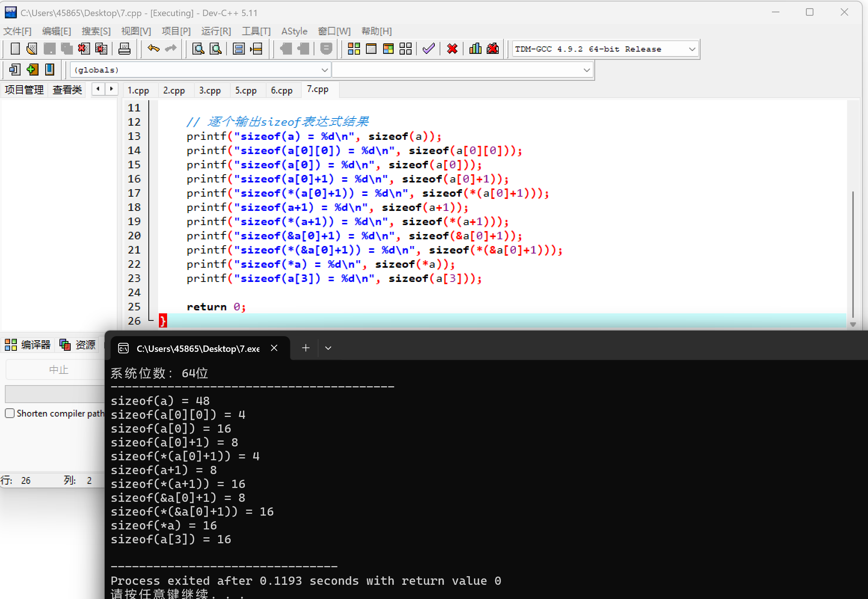Click the Compile four-squares icon

pyautogui.click(x=354, y=49)
